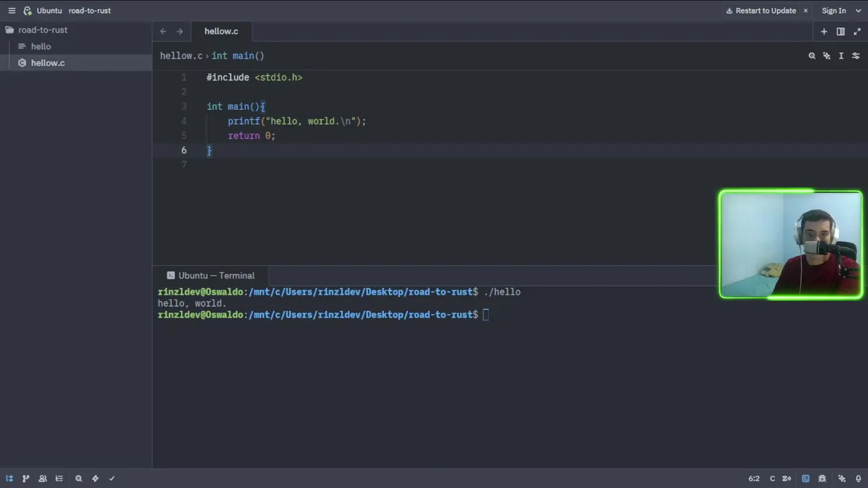Toggle the terminal panel button
Image resolution: width=868 pixels, height=488 pixels.
(806, 479)
